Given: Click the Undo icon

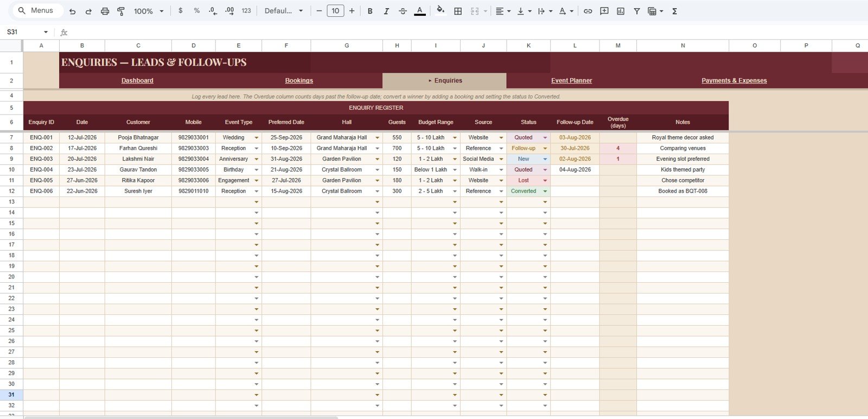Looking at the screenshot, I should [72, 11].
